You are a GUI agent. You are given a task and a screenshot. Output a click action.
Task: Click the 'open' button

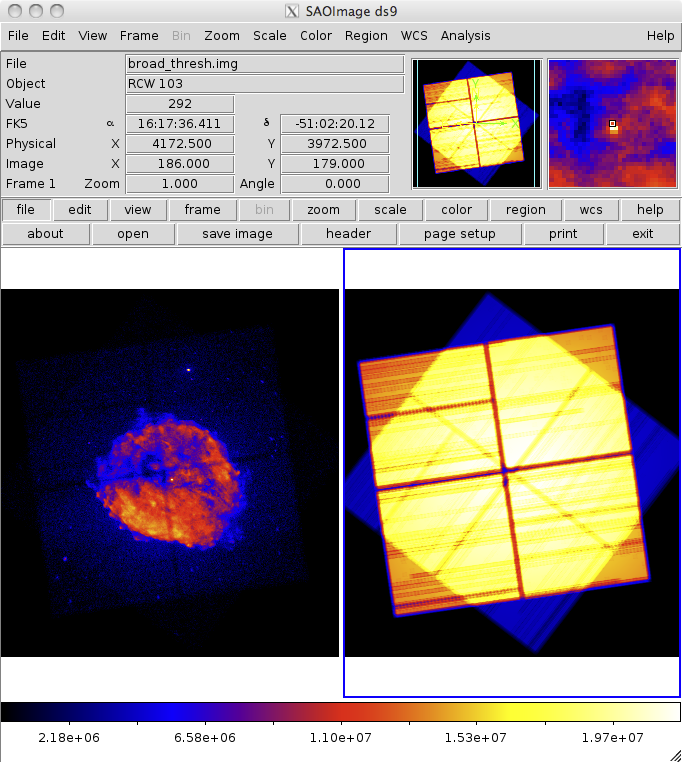[133, 234]
